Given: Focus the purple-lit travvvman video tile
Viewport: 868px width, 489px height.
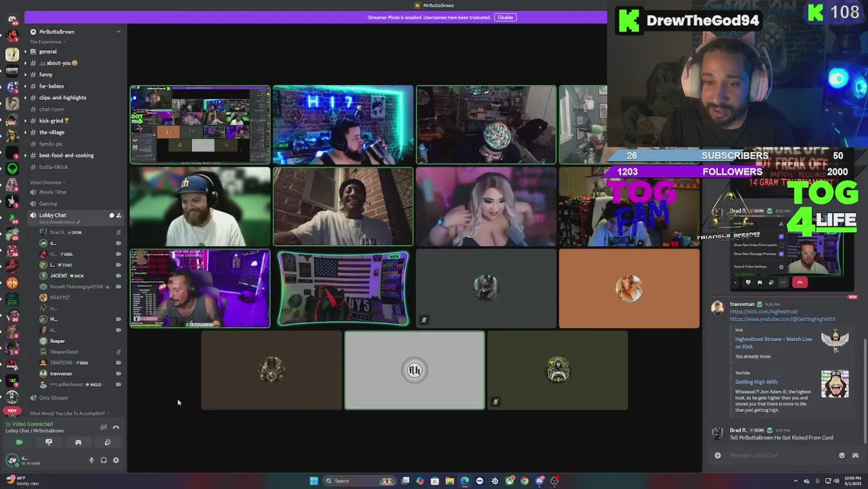Looking at the screenshot, I should (x=200, y=289).
